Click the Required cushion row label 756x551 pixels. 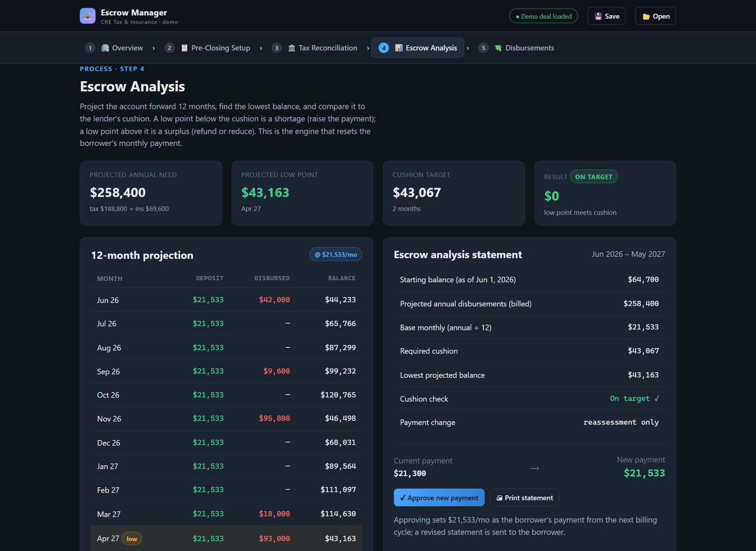click(x=429, y=351)
